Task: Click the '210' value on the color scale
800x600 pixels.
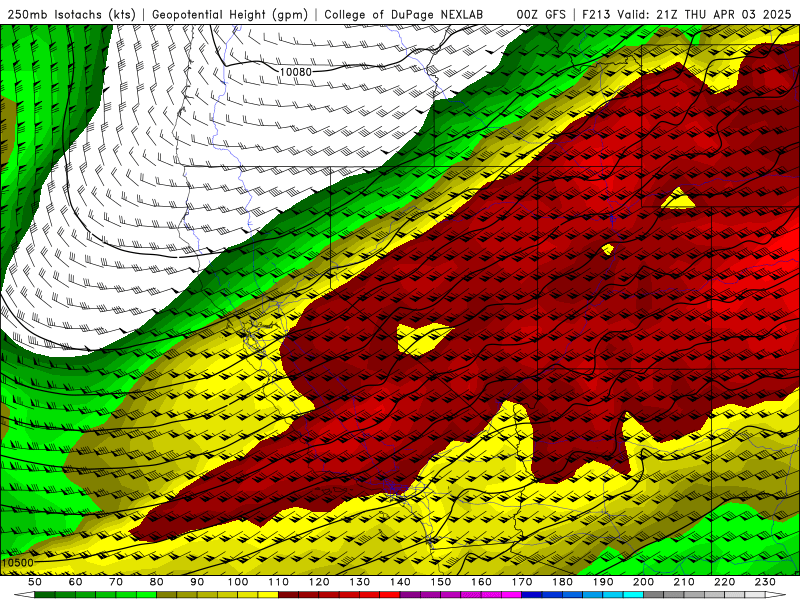Action: (684, 582)
